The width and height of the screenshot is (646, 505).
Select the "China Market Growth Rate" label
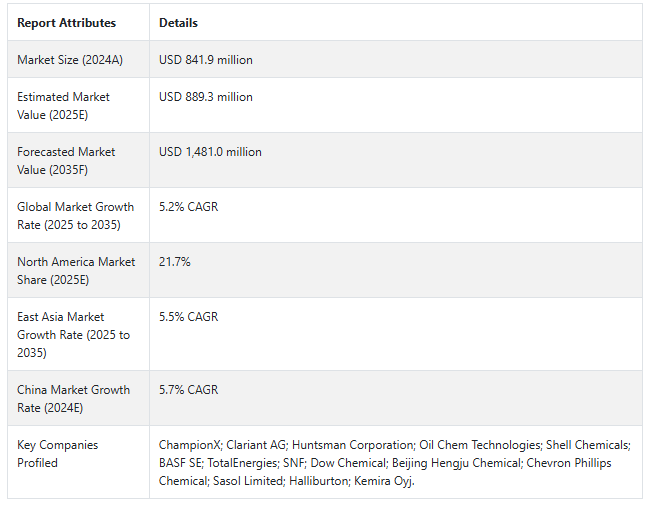click(73, 399)
